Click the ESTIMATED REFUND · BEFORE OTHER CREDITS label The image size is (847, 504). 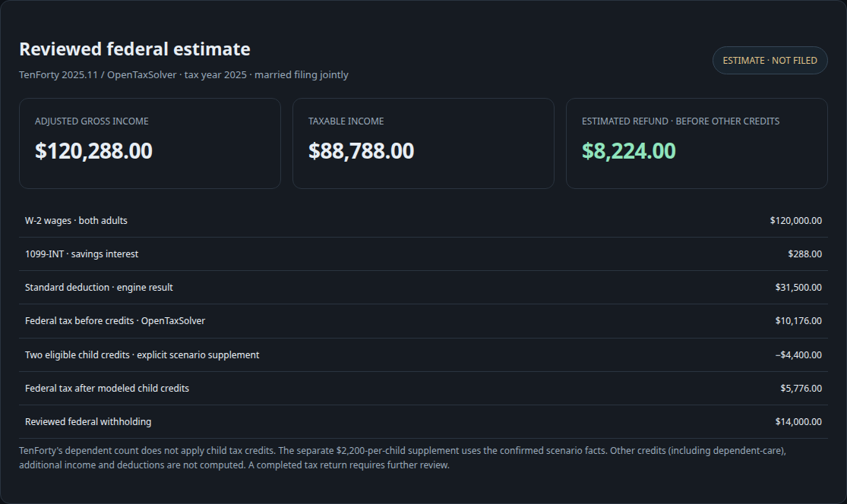pyautogui.click(x=681, y=121)
